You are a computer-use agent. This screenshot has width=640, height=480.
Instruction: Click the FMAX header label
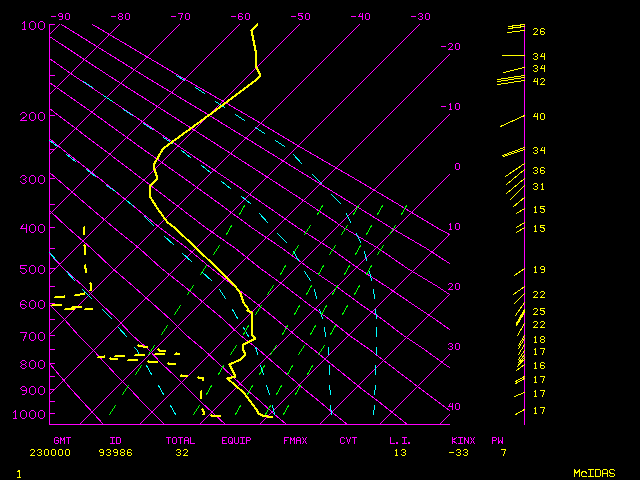[295, 440]
